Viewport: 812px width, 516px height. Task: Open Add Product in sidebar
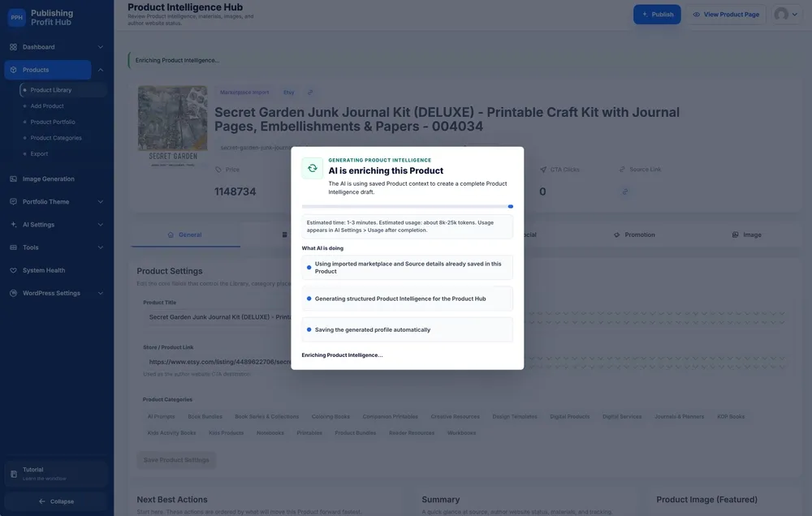click(x=47, y=106)
